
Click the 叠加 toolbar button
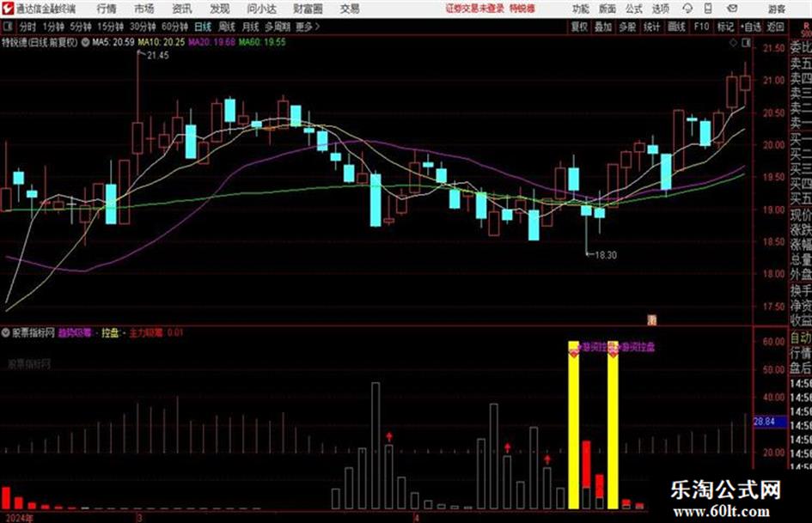coord(603,27)
